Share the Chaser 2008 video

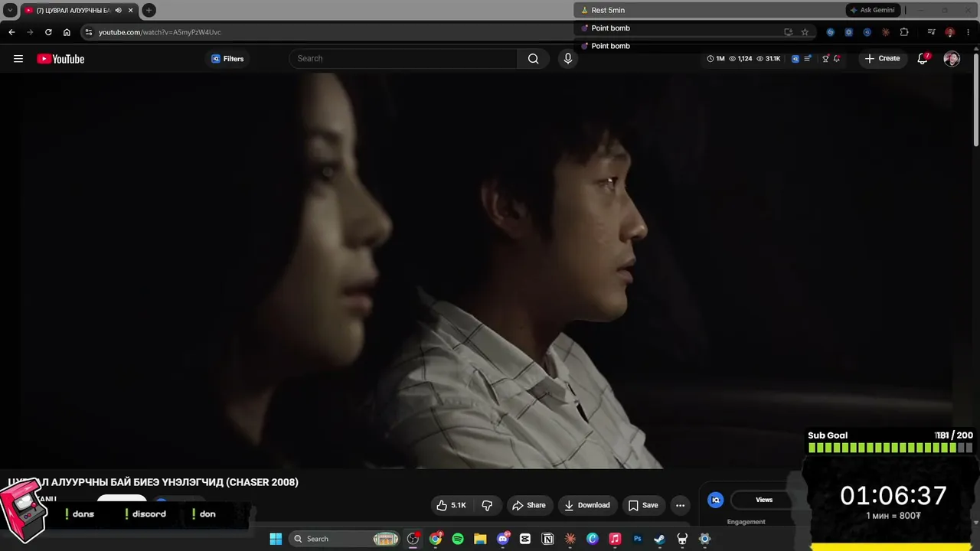(529, 505)
